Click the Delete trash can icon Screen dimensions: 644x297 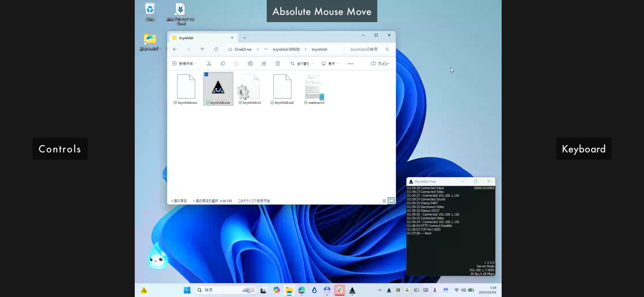click(x=278, y=64)
